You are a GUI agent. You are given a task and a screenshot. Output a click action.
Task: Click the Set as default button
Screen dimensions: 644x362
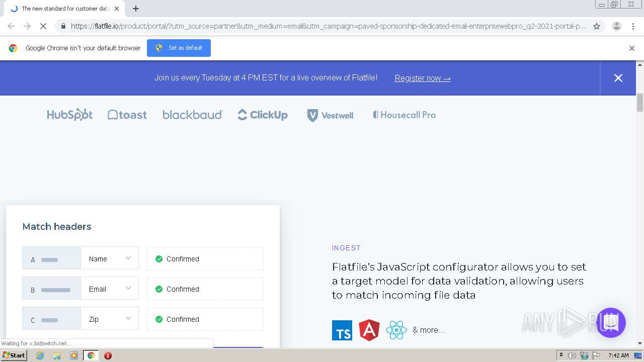179,48
